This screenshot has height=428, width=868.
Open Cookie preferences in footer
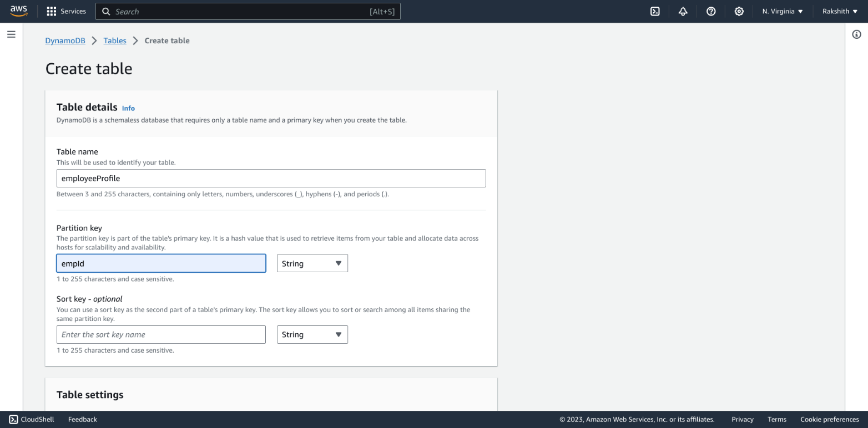830,419
